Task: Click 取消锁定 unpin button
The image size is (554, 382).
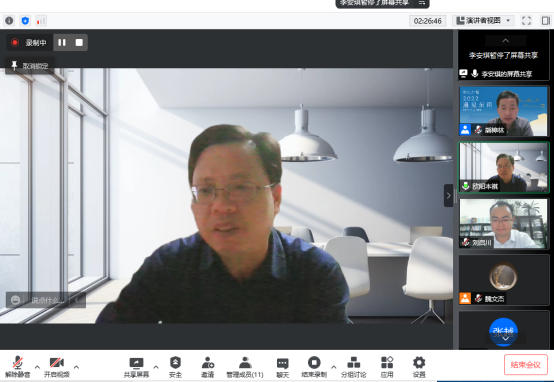Action: 30,66
